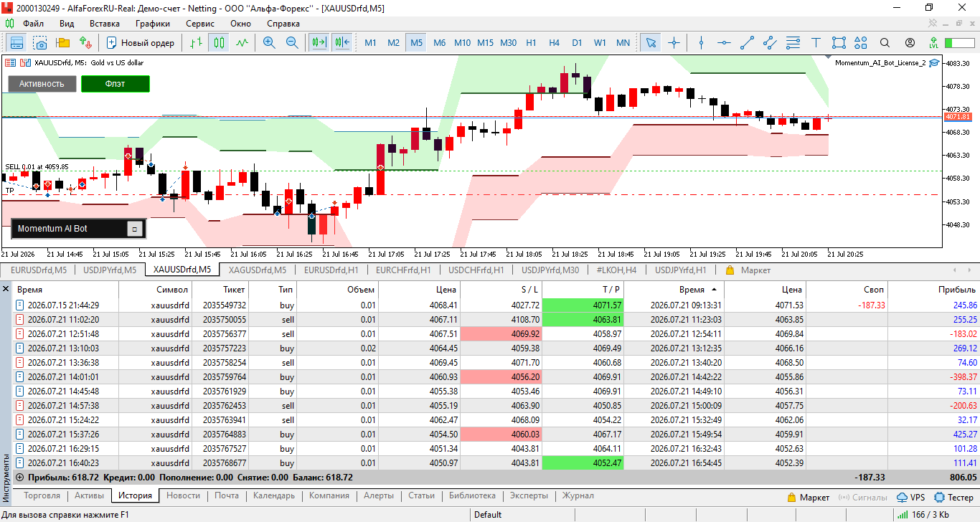The height and width of the screenshot is (522, 980).
Task: Open the shapes objects tool
Action: coord(862,43)
